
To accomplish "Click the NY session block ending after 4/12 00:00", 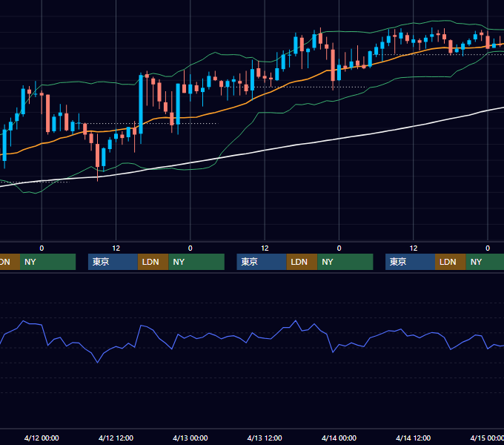I will 47,262.
